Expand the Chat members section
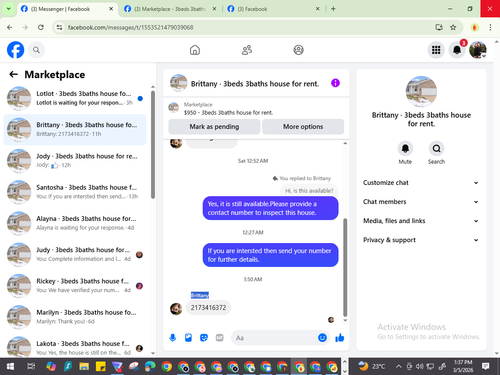Screen dimensions: 500x375 [x=421, y=202]
